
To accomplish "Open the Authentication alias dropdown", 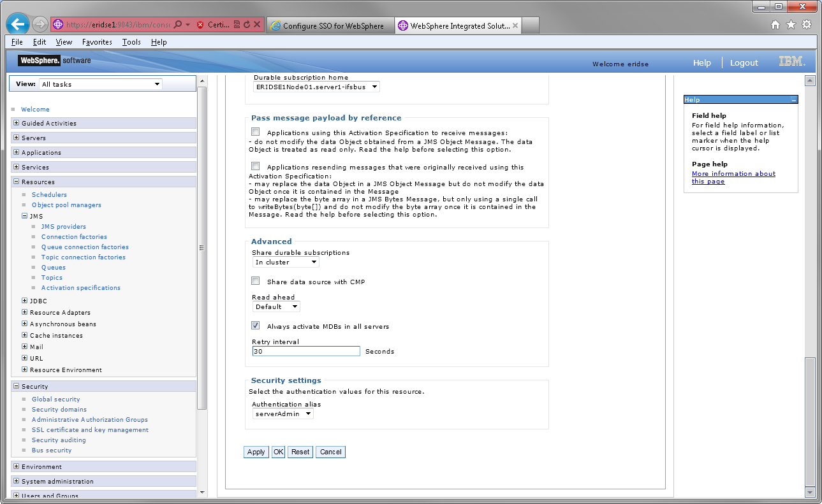I will click(x=283, y=414).
